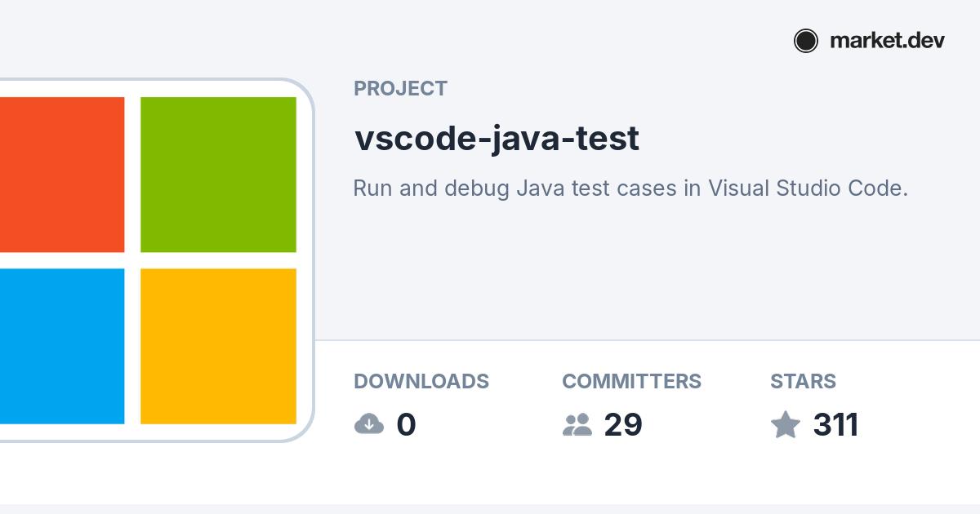980x514 pixels.
Task: Pick the yellow square of the Microsoft logo
Action: pos(218,346)
